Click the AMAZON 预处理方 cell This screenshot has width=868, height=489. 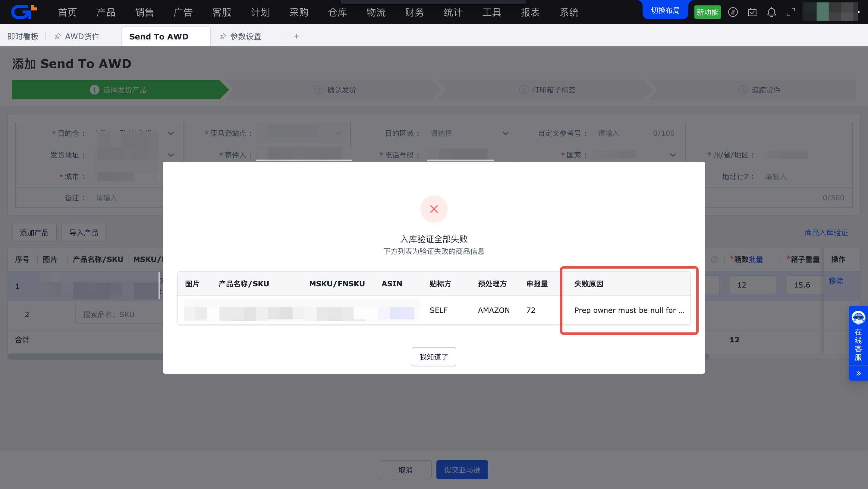(494, 310)
